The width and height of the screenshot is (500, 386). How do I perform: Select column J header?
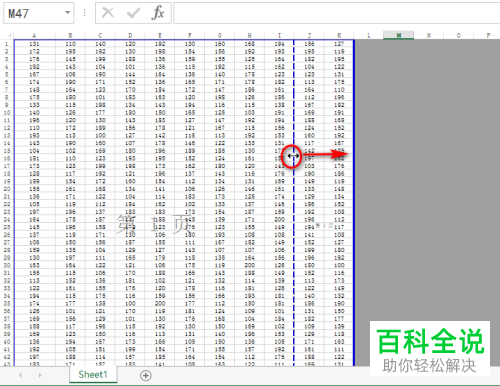tap(309, 35)
